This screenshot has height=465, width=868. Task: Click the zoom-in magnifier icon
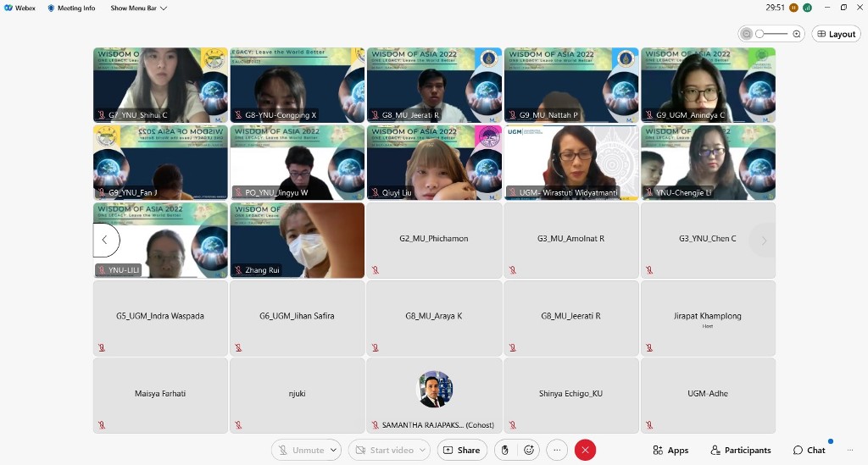(797, 34)
